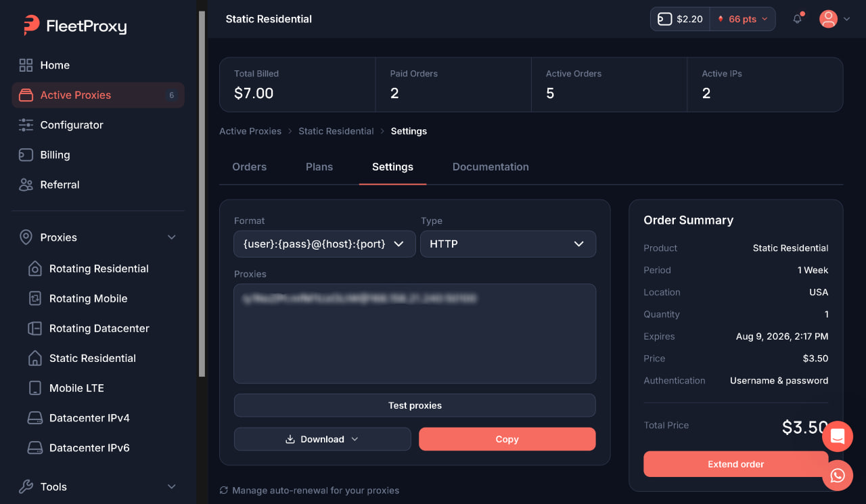Click the Active Orders value 5
This screenshot has width=866, height=504.
pyautogui.click(x=550, y=93)
